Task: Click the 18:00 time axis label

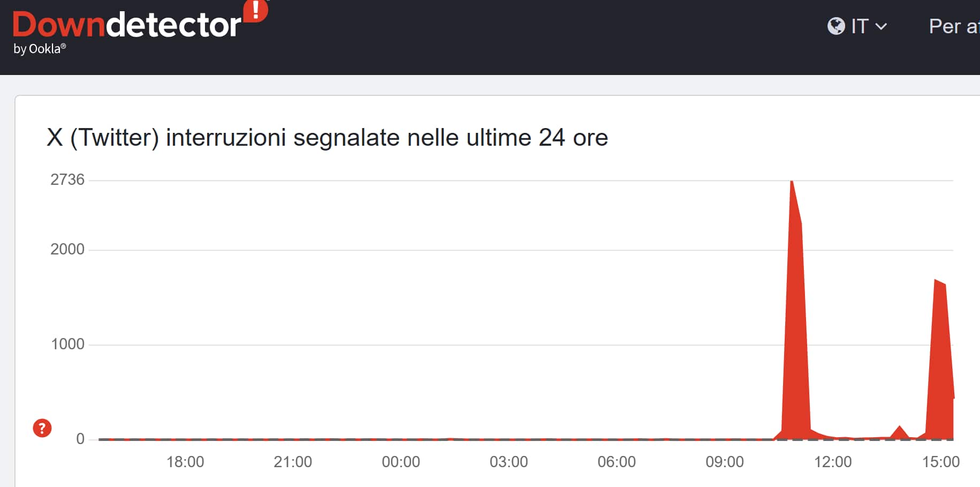Action: [x=186, y=461]
